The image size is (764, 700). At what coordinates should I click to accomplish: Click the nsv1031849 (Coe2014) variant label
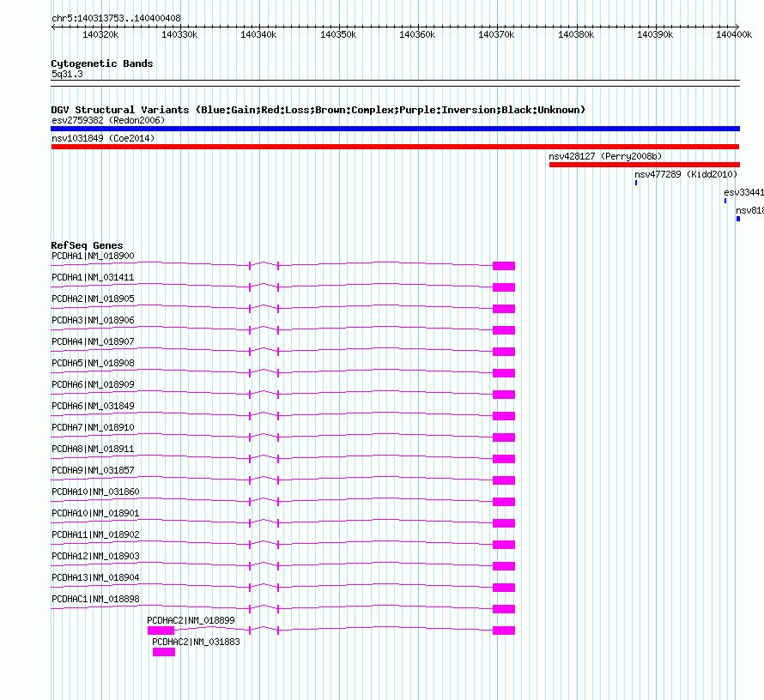(103, 138)
